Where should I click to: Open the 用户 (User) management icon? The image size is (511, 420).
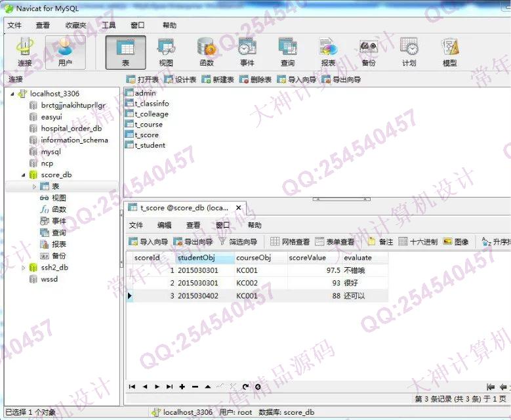tap(65, 52)
